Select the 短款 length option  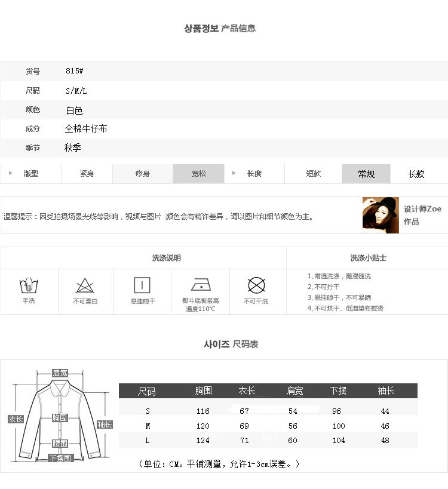313,174
